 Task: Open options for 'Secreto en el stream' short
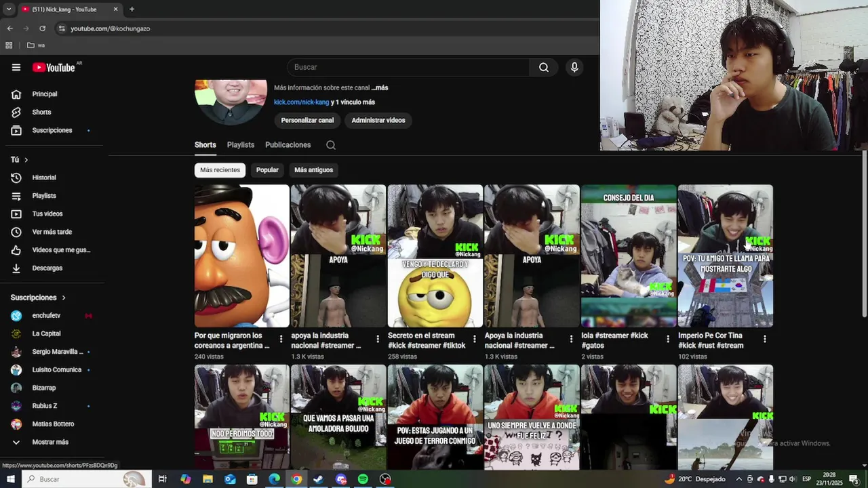click(475, 339)
